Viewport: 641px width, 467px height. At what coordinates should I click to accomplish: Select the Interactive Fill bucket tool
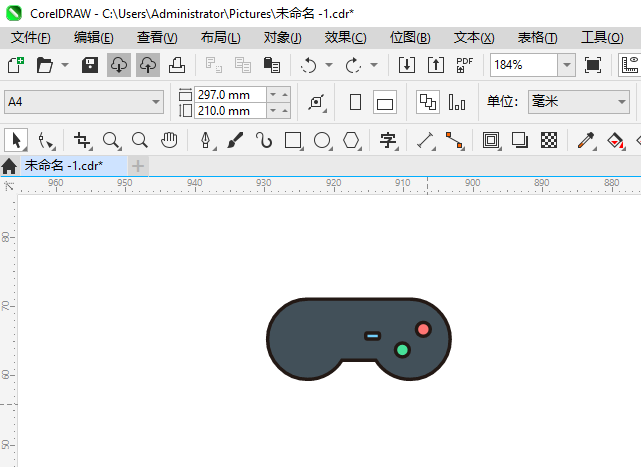pos(616,141)
